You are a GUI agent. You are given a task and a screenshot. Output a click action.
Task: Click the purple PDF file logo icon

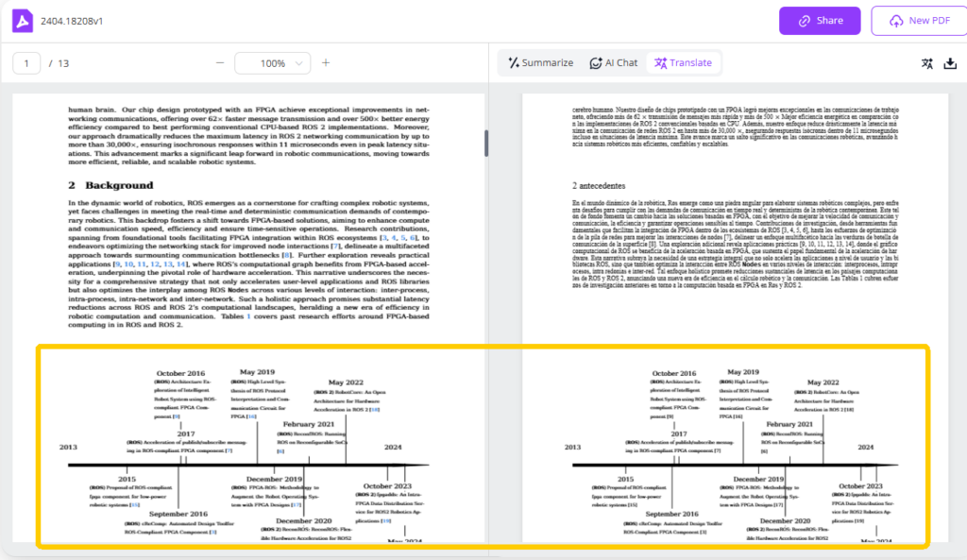pyautogui.click(x=22, y=20)
